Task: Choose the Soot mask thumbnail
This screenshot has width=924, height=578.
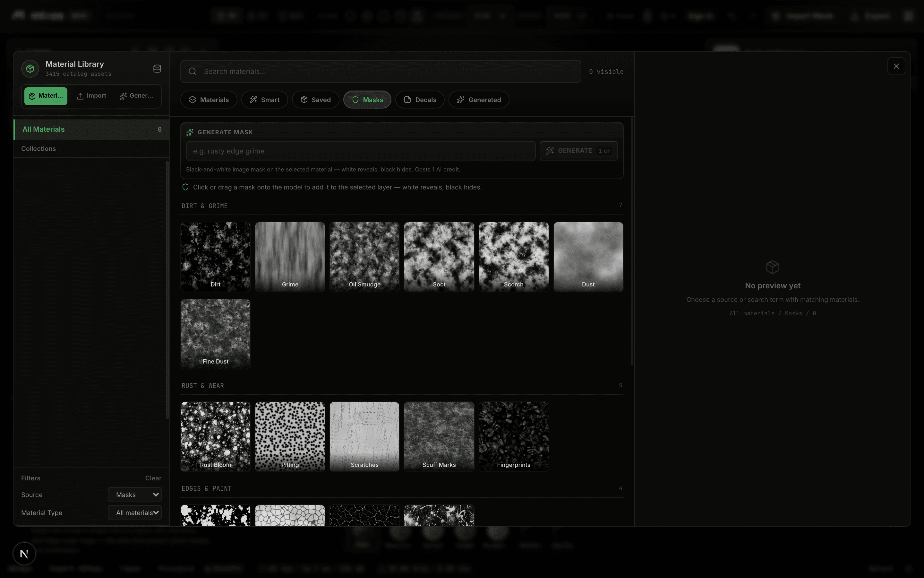Action: pos(439,257)
